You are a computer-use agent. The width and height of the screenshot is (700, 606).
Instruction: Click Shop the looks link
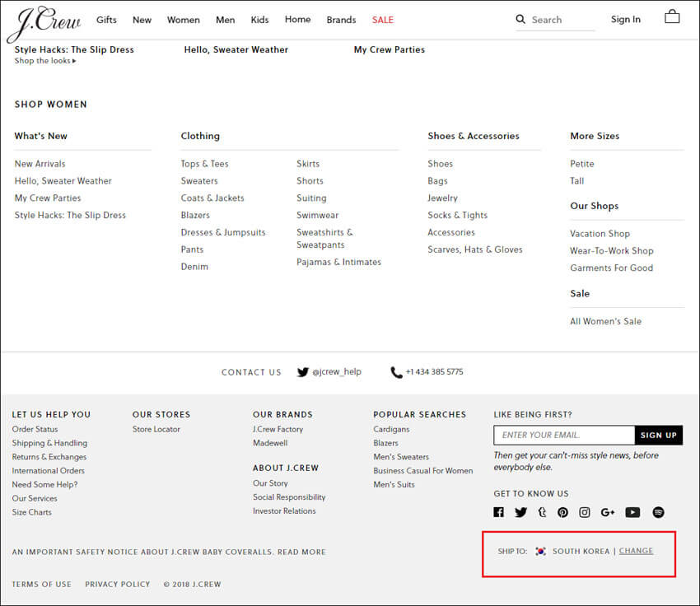pyautogui.click(x=45, y=61)
